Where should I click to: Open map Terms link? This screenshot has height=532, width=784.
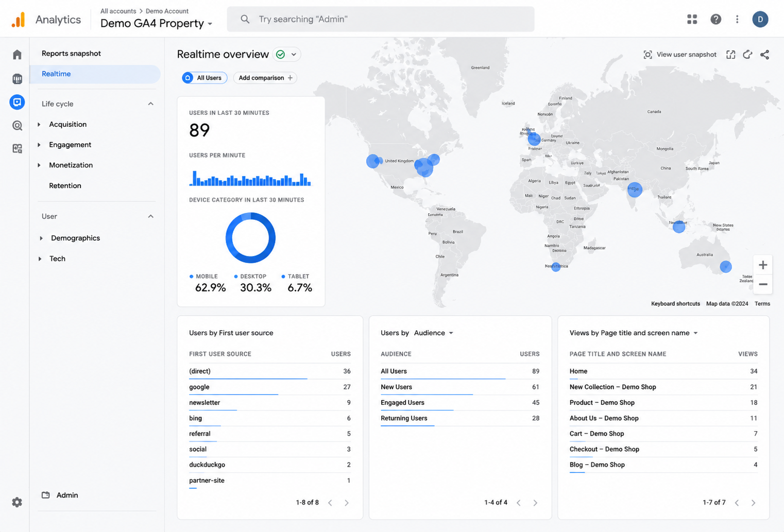tap(762, 304)
